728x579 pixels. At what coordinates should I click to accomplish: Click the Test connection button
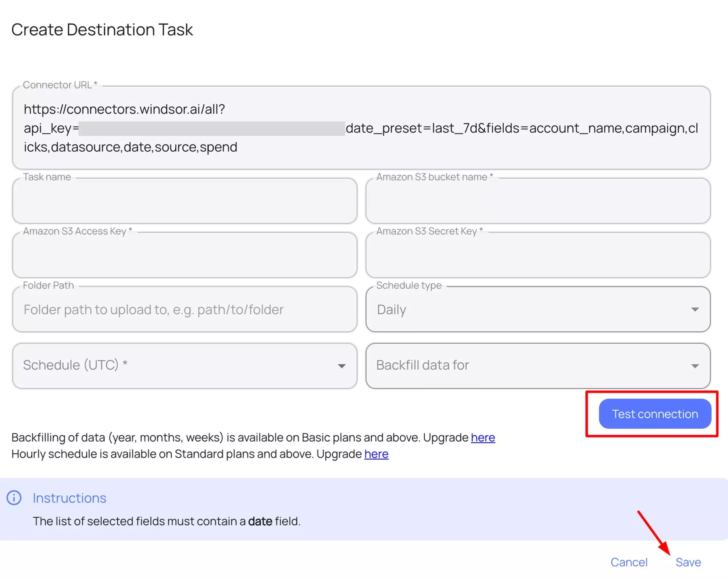click(x=655, y=414)
